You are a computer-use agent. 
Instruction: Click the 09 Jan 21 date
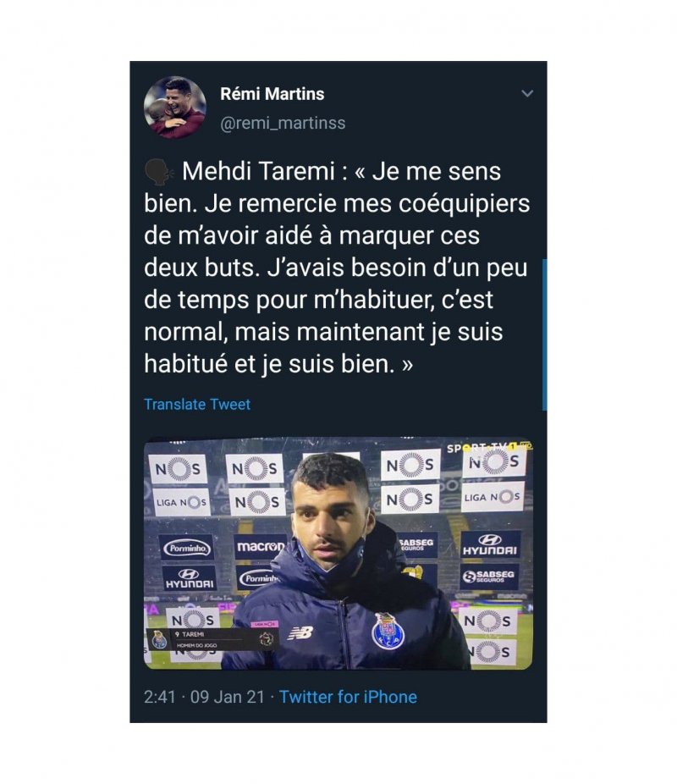[x=228, y=697]
